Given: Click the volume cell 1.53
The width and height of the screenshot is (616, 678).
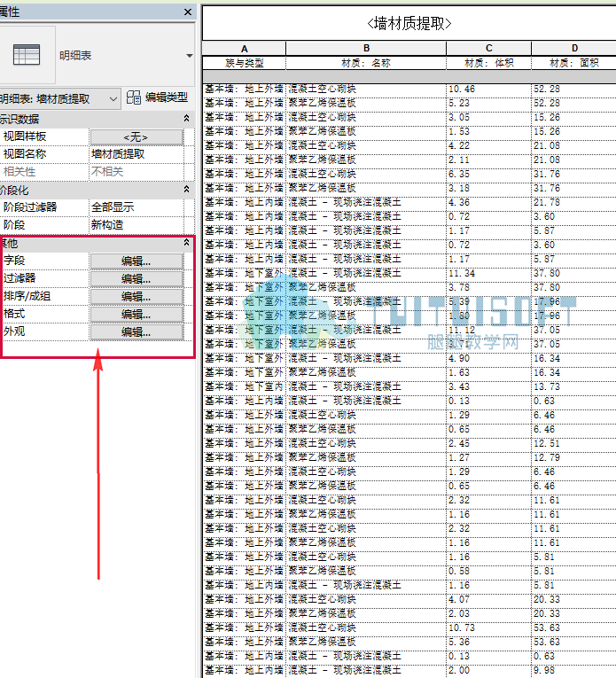Looking at the screenshot, I should 489,131.
